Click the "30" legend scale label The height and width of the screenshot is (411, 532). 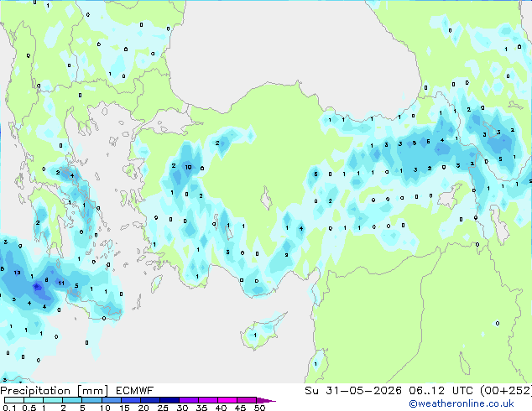coord(182,408)
